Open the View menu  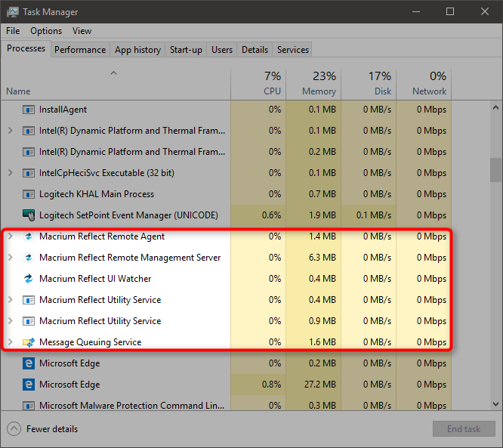click(x=82, y=31)
